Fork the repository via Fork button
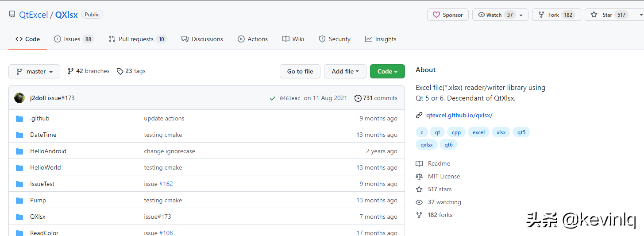This screenshot has height=236, width=644. click(x=556, y=15)
